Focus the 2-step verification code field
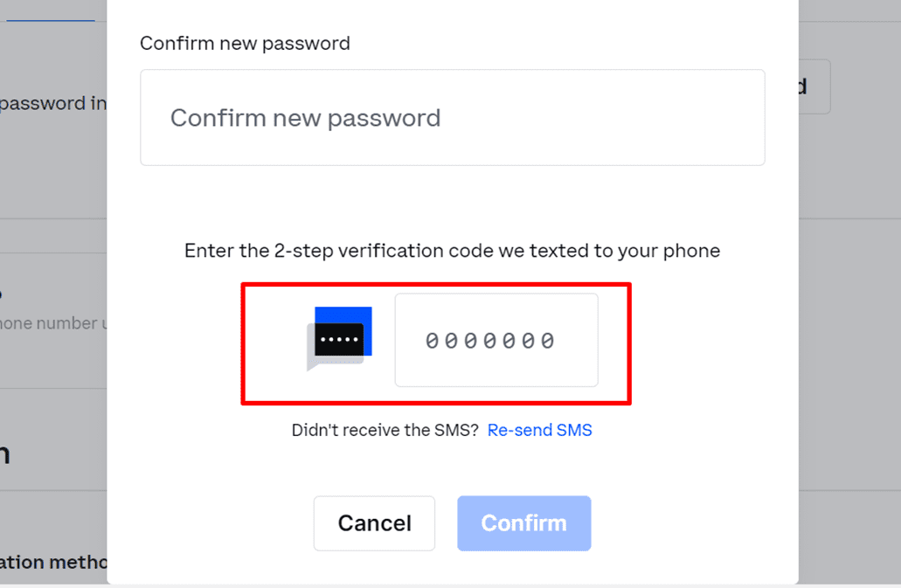Viewport: 901px width, 588px height. pos(496,340)
